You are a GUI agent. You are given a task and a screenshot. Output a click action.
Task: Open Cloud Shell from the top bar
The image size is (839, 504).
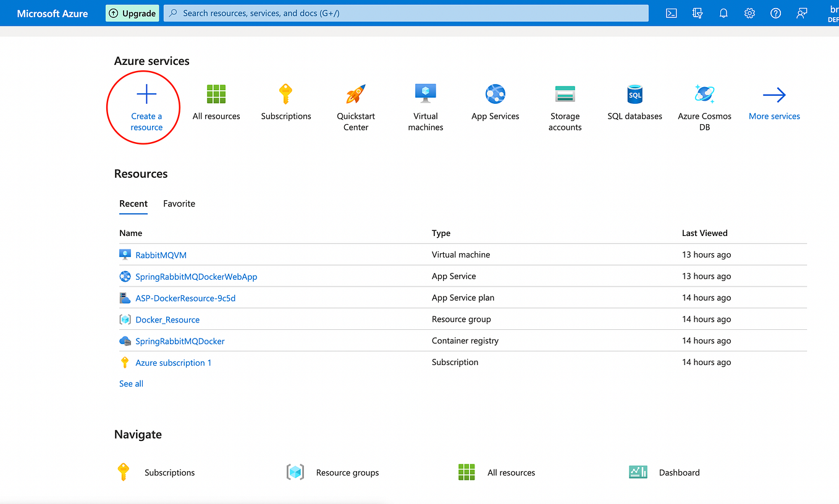(671, 13)
